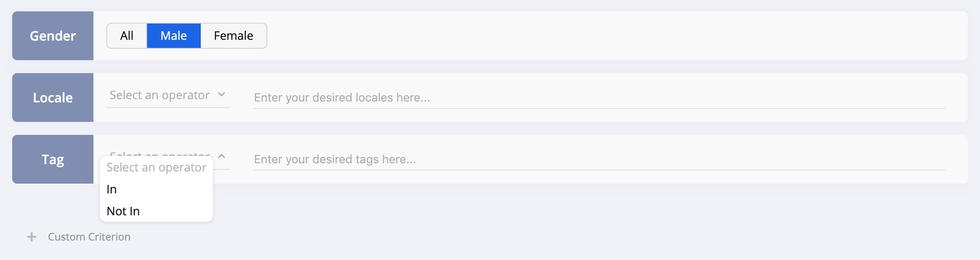Collapse the Tag operator chevron-up arrow

221,156
